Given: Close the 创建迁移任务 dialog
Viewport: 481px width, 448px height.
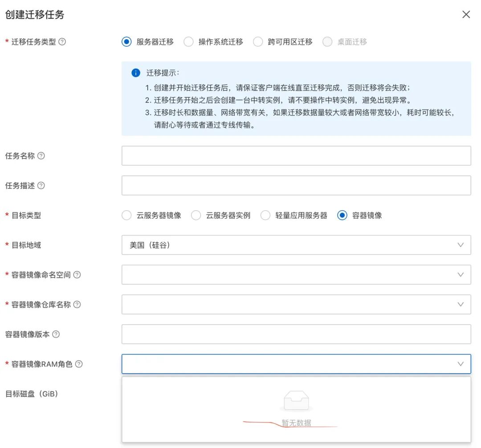Looking at the screenshot, I should pyautogui.click(x=466, y=14).
